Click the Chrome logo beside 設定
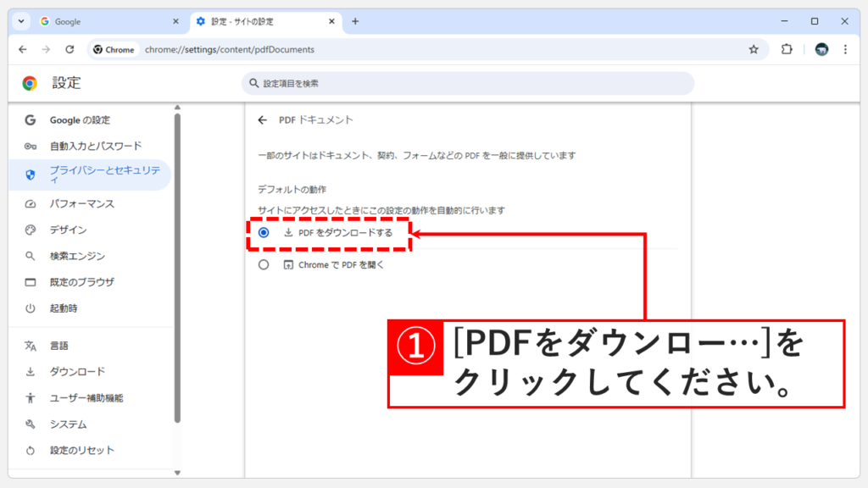The height and width of the screenshot is (488, 868). pyautogui.click(x=31, y=83)
